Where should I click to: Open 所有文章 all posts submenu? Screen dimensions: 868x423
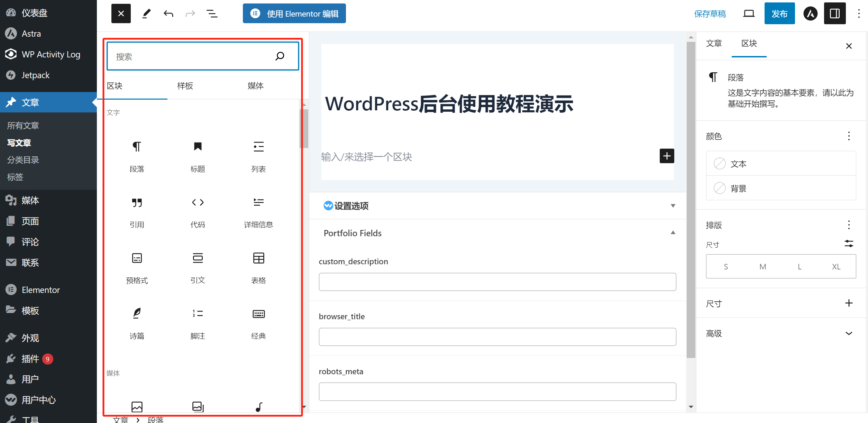(23, 126)
